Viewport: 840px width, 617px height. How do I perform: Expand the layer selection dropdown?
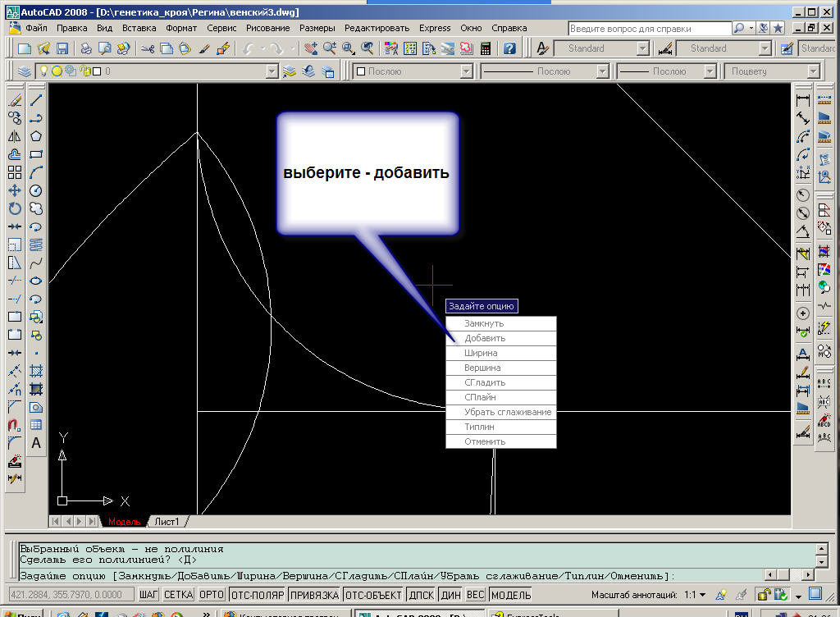272,71
